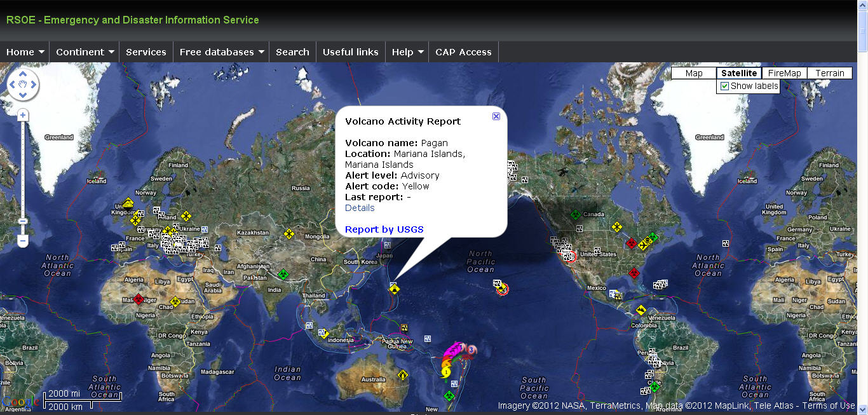Switch map view to FireMap

coord(784,73)
